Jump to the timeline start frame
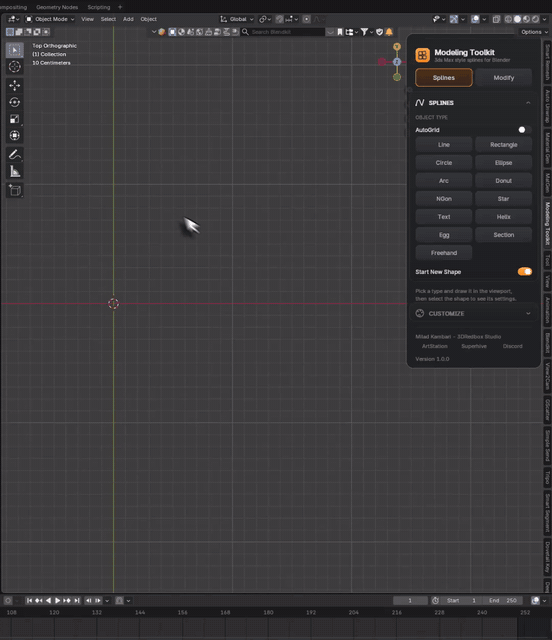Screen dimensions: 552x640 (29, 600)
